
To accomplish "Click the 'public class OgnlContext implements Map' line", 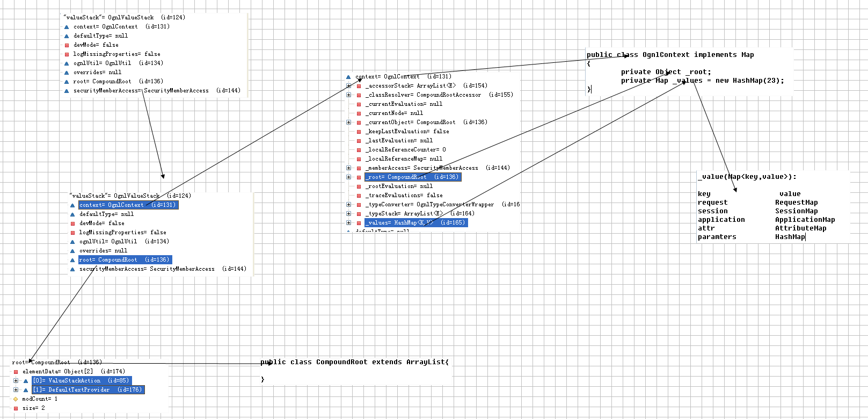I will pos(670,55).
